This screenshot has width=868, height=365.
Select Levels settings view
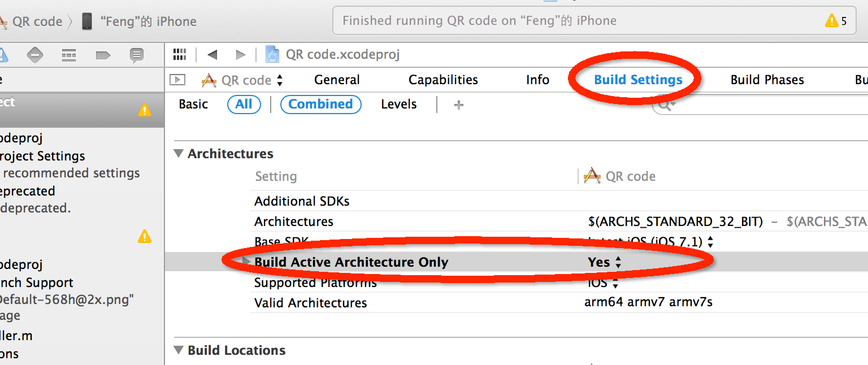coord(398,105)
